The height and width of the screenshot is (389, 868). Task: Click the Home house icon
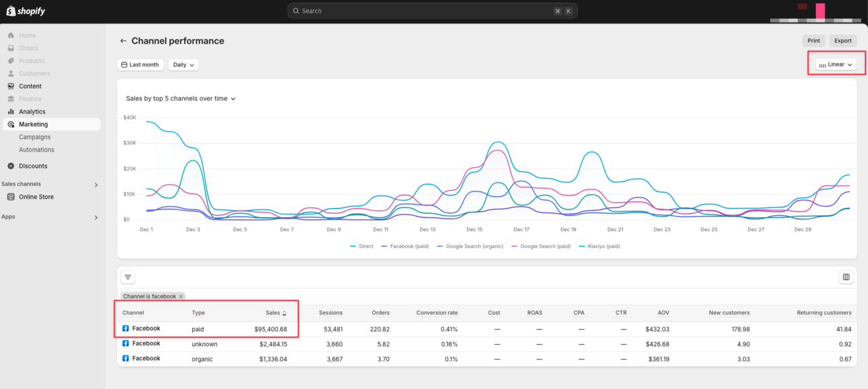click(11, 36)
